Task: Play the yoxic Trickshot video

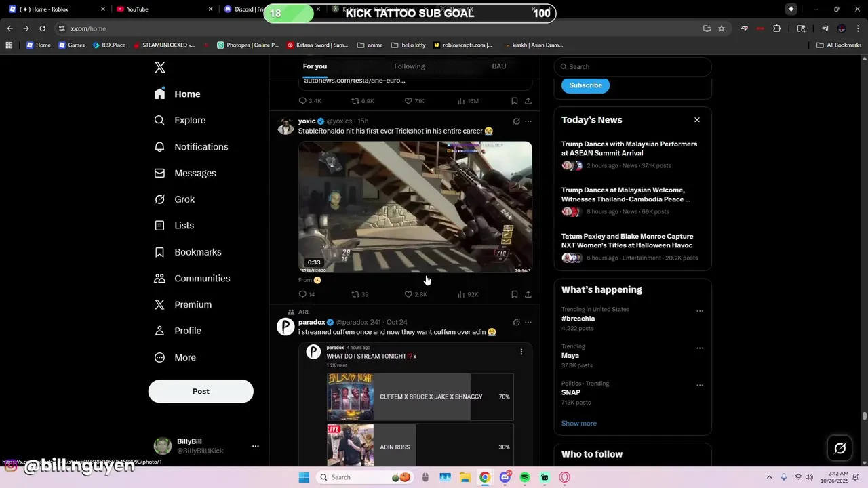Action: 415,207
